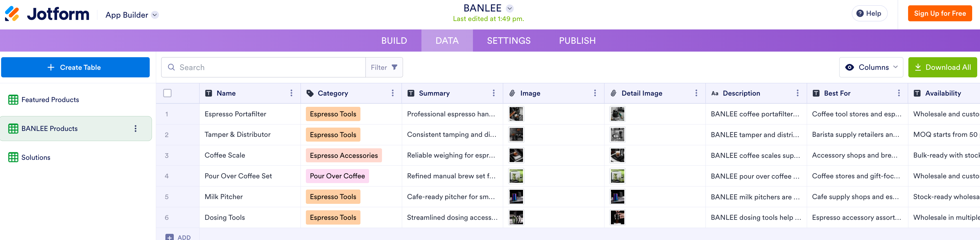Click the ADD row plus icon
Image resolution: width=980 pixels, height=240 pixels.
coord(170,237)
